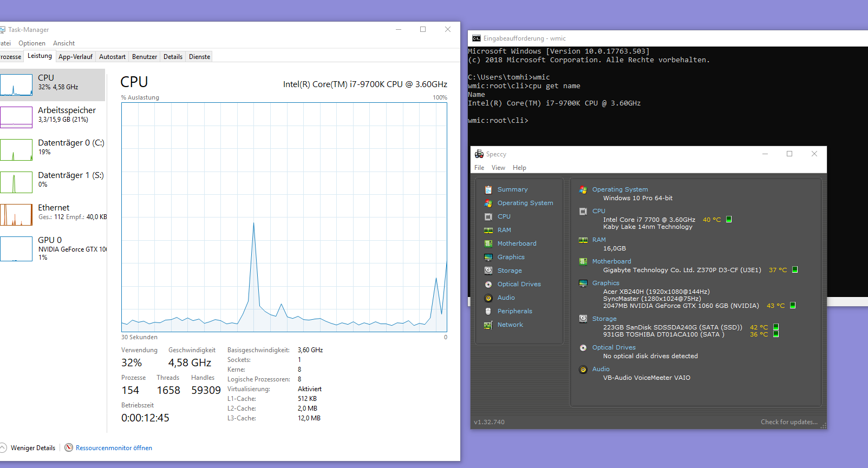The width and height of the screenshot is (868, 468).
Task: Open the Operating System heading link in summary
Action: (620, 189)
